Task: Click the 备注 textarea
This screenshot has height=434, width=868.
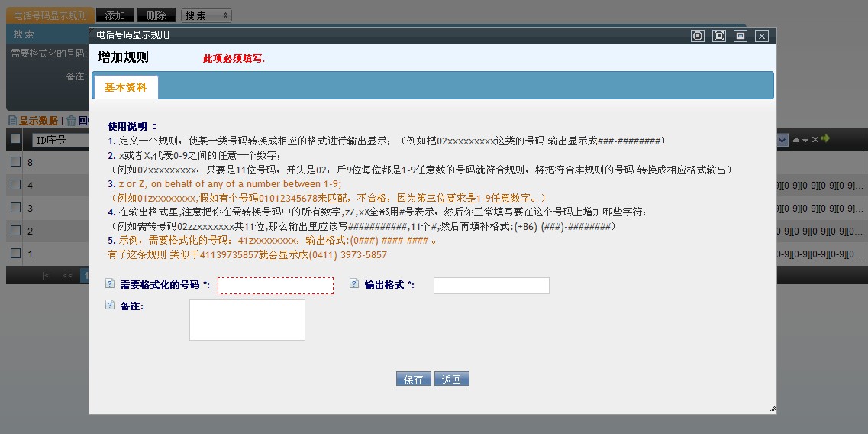Action: click(x=247, y=319)
